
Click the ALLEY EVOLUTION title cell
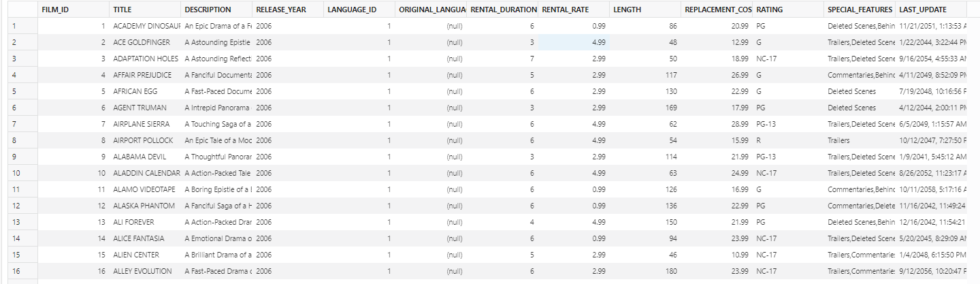pos(144,271)
